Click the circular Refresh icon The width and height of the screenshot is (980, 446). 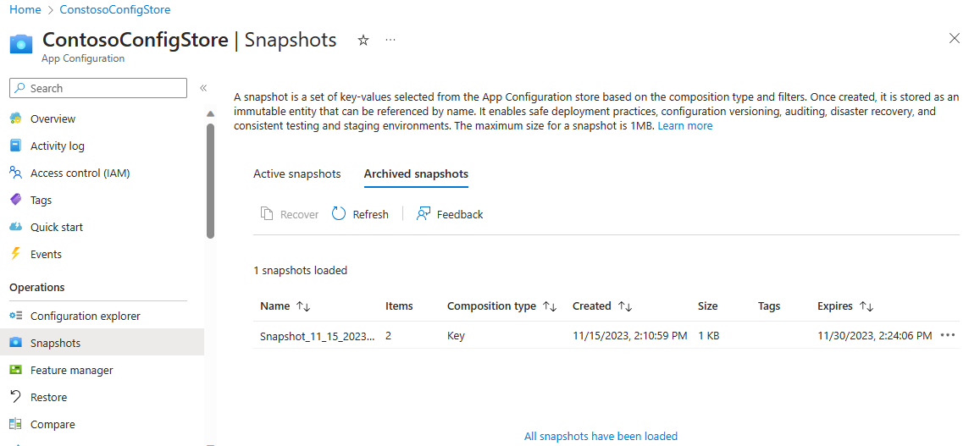[x=339, y=214]
